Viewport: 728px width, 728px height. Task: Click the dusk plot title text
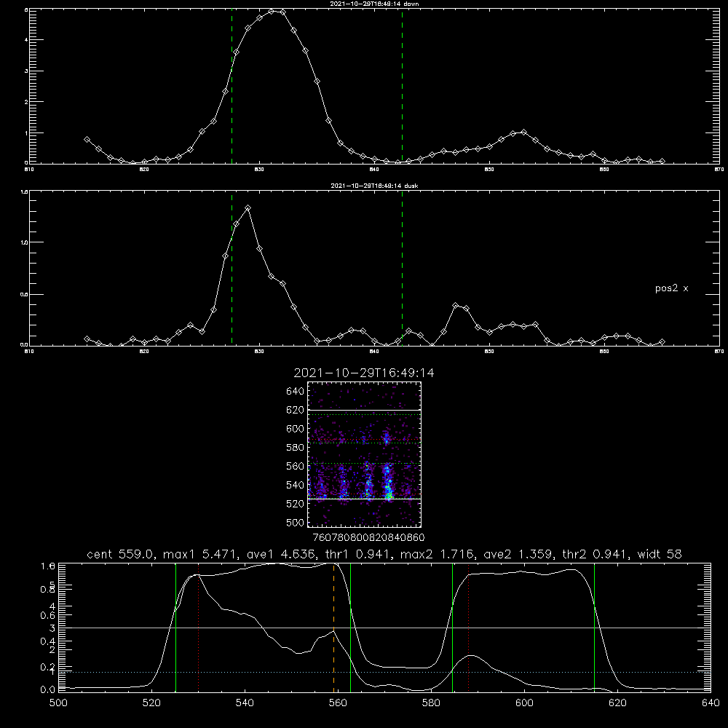[x=374, y=186]
